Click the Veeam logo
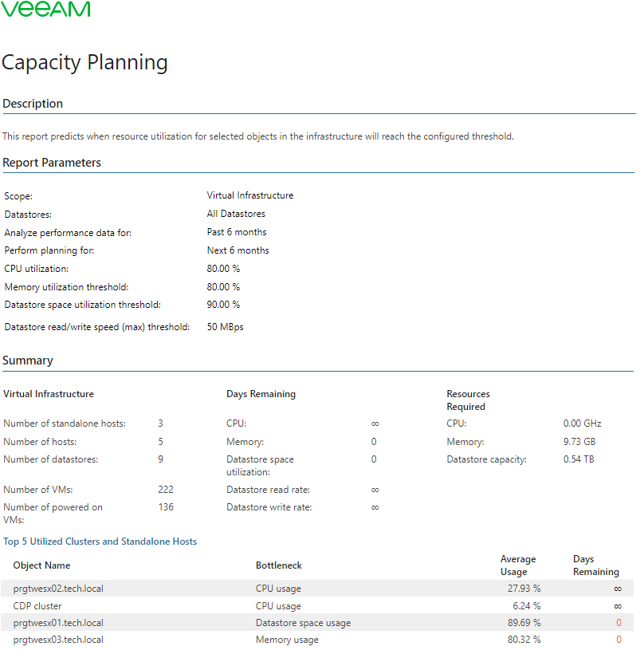Viewport: 644px width, 650px height. point(45,8)
